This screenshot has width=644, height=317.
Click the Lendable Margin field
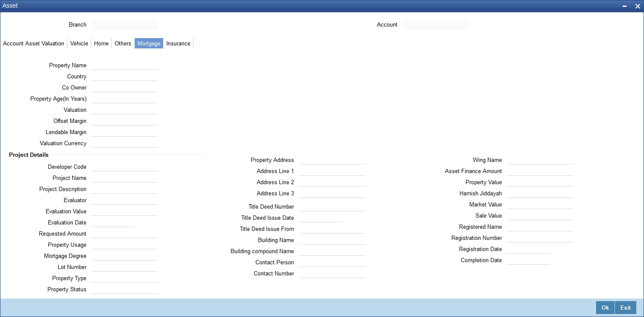coord(124,132)
